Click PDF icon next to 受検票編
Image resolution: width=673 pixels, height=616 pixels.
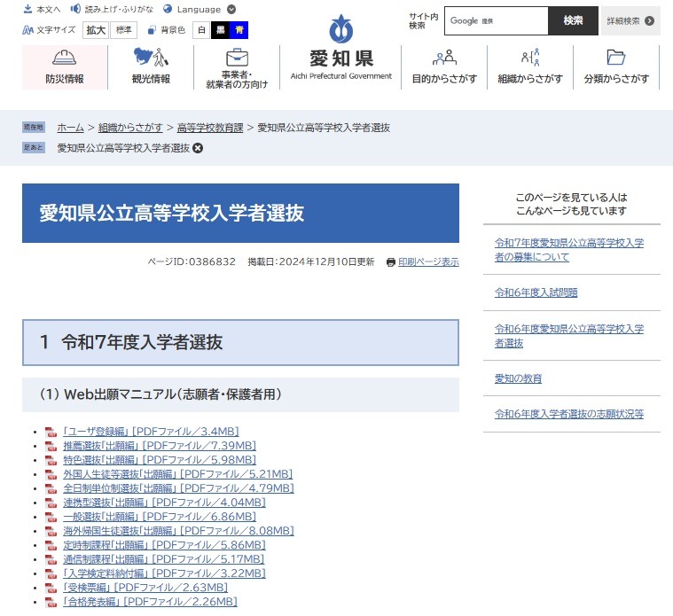coord(51,588)
